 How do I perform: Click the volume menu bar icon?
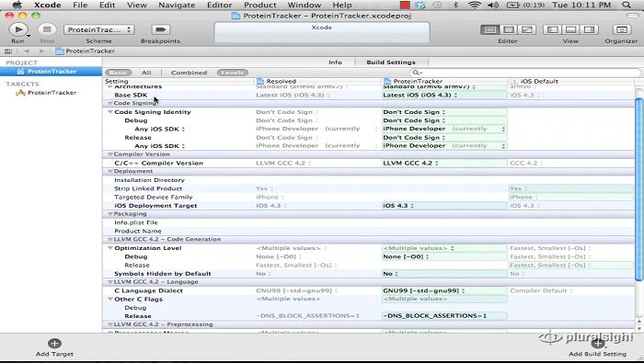(x=493, y=5)
